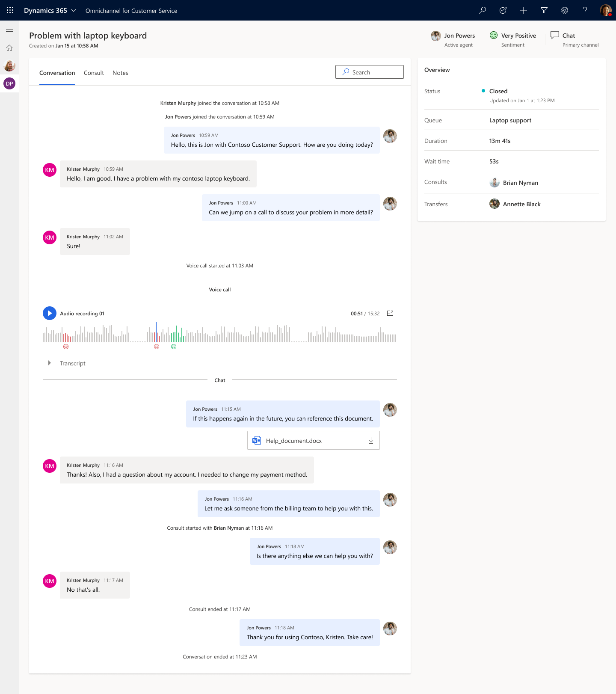The width and height of the screenshot is (616, 694).
Task: Play Audio recording 01
Action: (50, 313)
